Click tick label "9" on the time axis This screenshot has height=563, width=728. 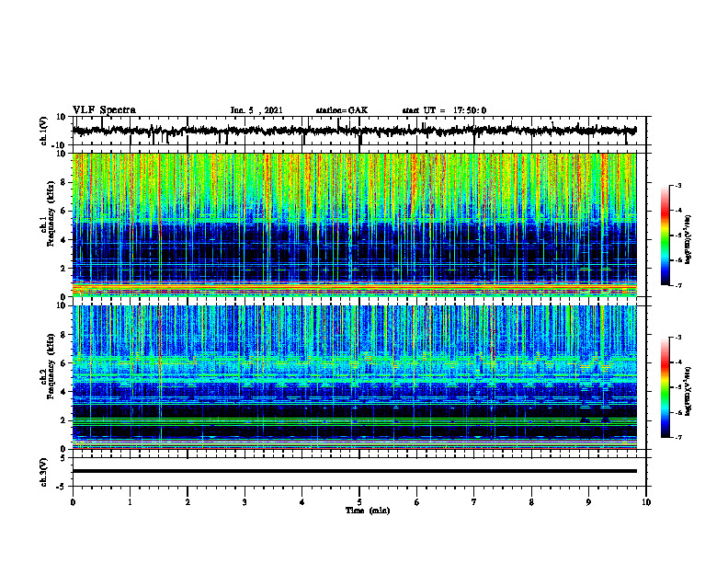pos(588,502)
